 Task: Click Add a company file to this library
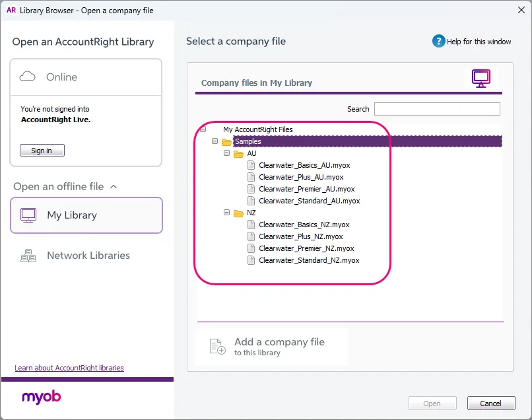(x=271, y=347)
